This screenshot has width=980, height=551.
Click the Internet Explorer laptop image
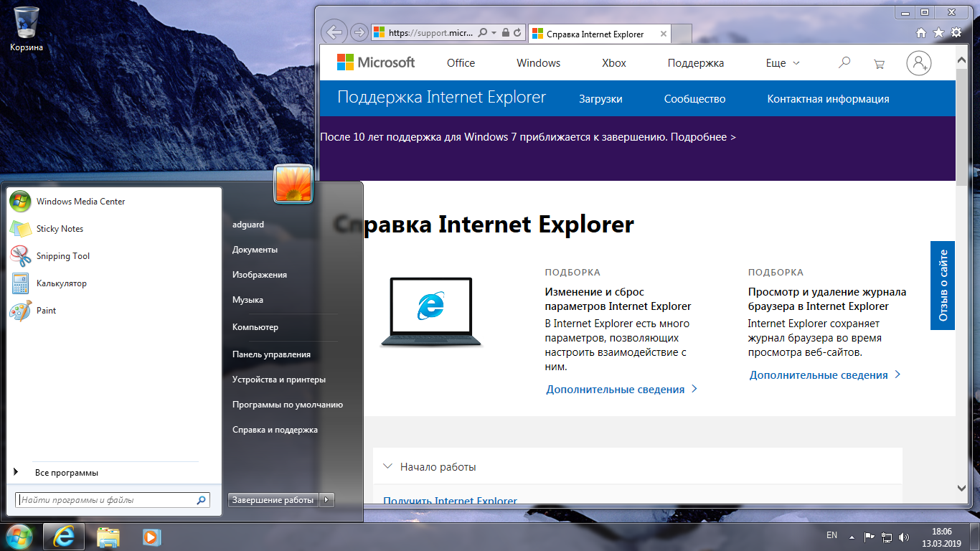point(431,311)
